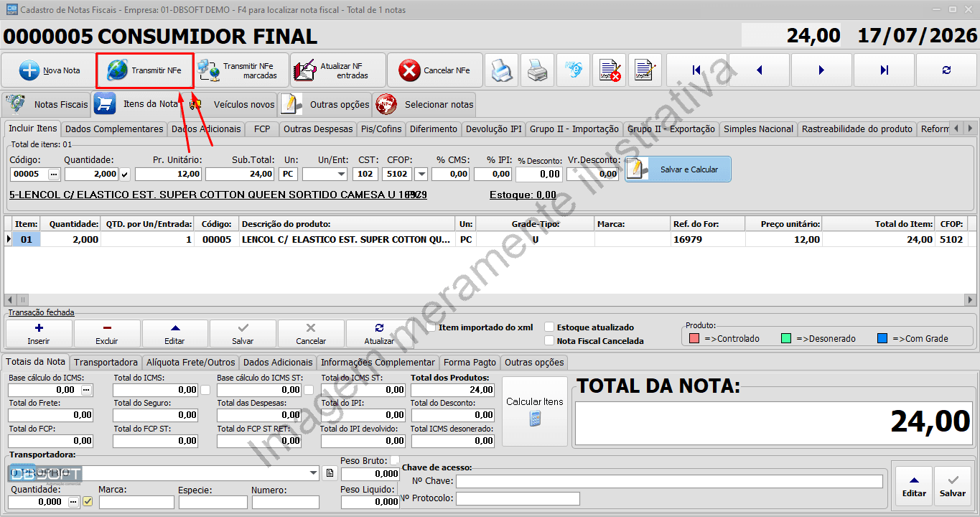This screenshot has width=980, height=517.
Task: Click ellipsis button next to Código field
Action: (54, 174)
